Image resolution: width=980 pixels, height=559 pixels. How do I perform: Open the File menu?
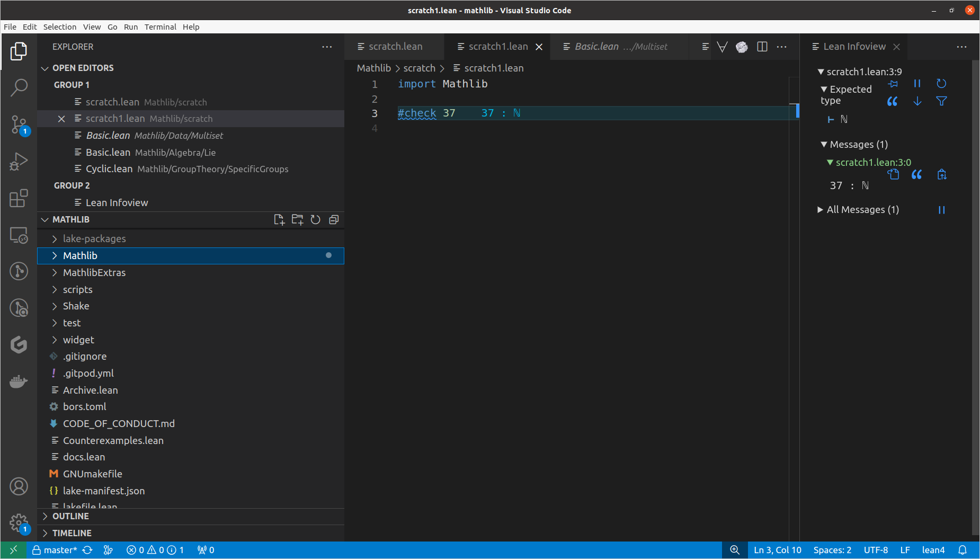click(x=10, y=27)
